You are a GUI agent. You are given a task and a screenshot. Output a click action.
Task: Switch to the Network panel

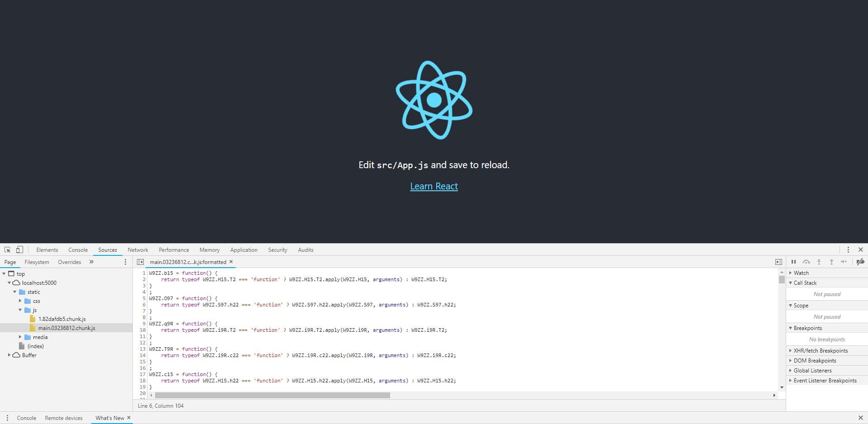pyautogui.click(x=137, y=250)
